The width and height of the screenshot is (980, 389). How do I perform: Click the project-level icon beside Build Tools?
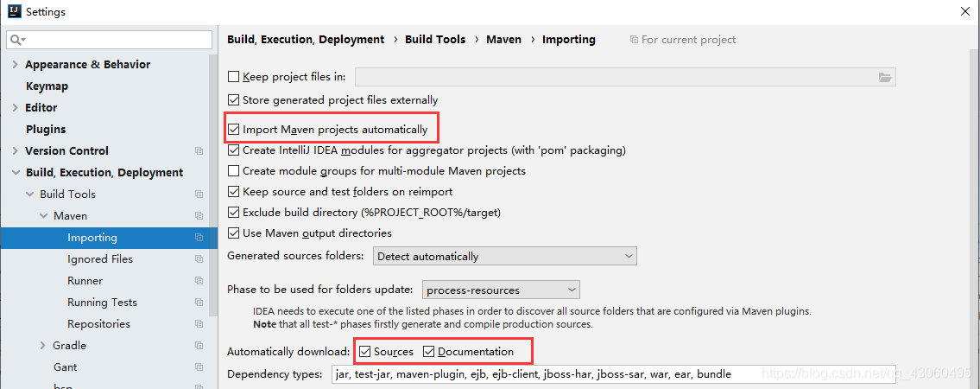pyautogui.click(x=199, y=194)
